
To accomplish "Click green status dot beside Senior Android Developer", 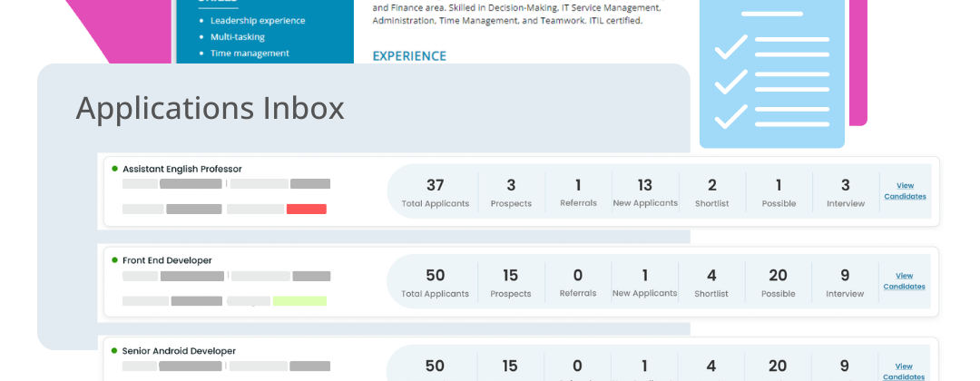I will (114, 350).
